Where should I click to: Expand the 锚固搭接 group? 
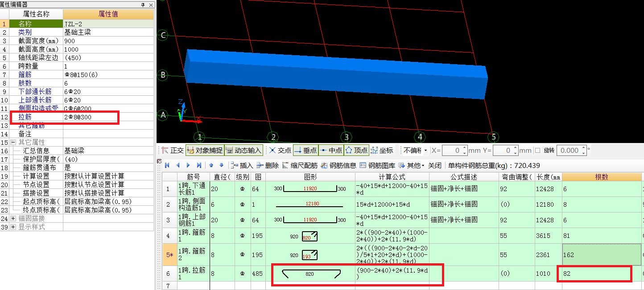pyautogui.click(x=13, y=218)
